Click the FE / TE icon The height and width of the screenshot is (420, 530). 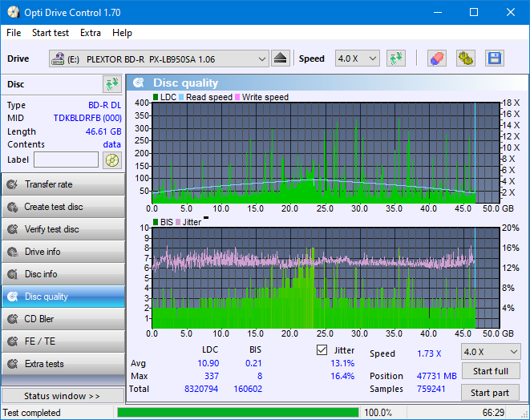pos(13,341)
